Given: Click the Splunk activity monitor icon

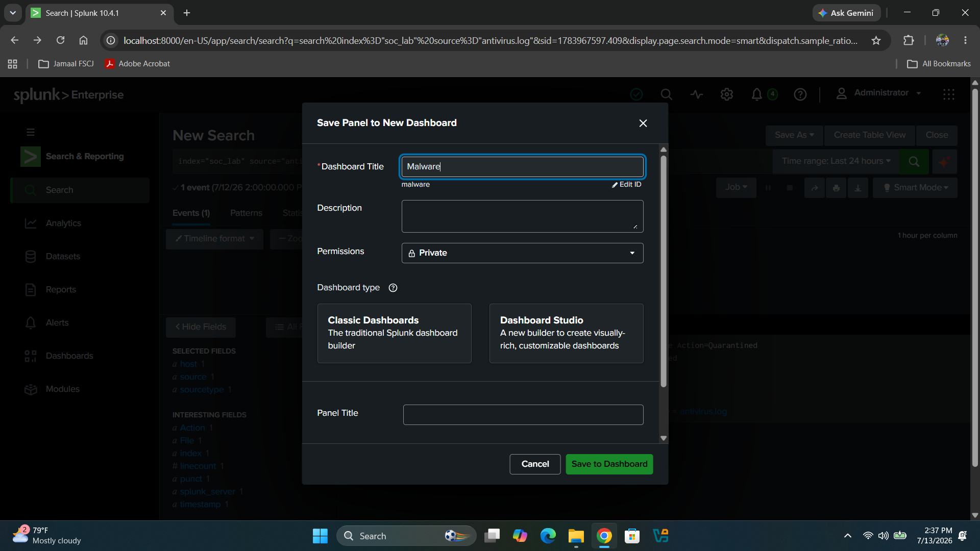Looking at the screenshot, I should tap(697, 94).
